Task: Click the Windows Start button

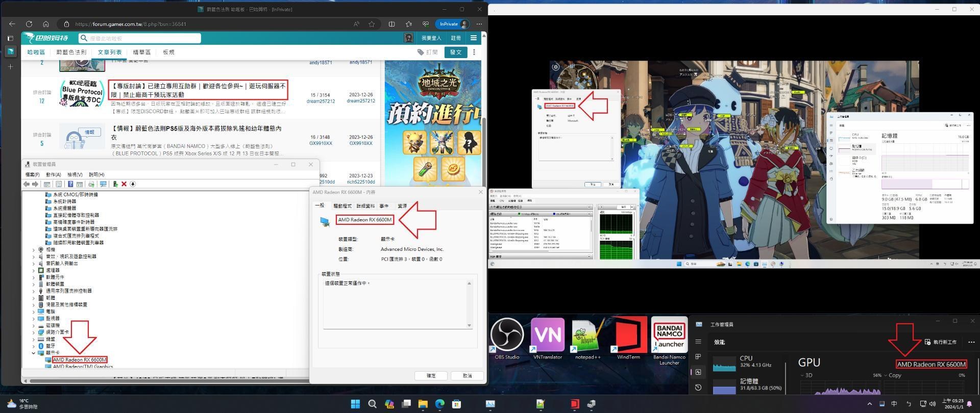Action: point(355,404)
